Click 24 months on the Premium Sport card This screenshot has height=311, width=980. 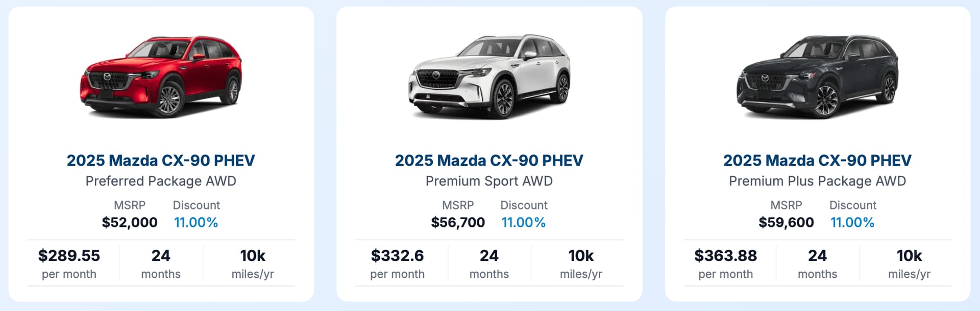[489, 263]
